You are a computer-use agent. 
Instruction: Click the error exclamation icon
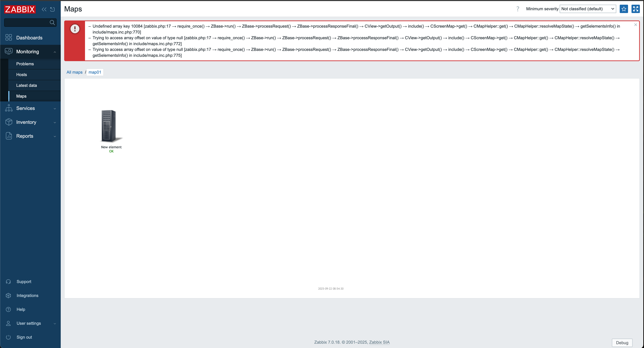(x=75, y=29)
